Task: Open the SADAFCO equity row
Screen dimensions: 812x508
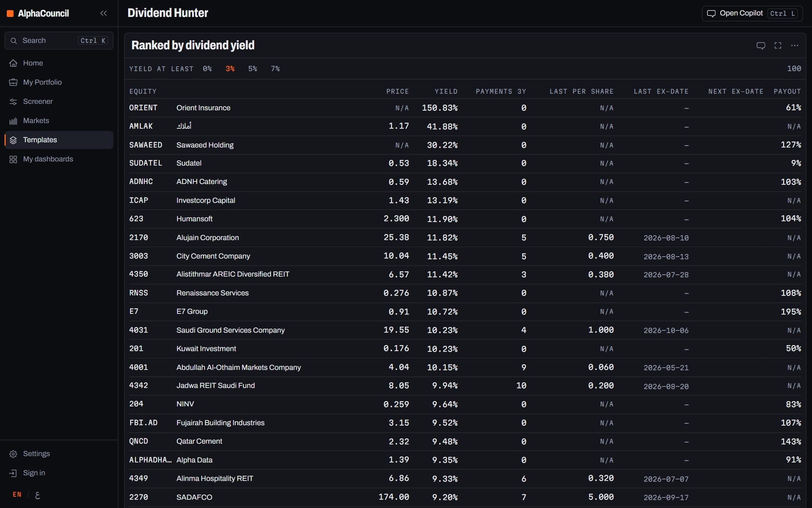Action: 465,497
